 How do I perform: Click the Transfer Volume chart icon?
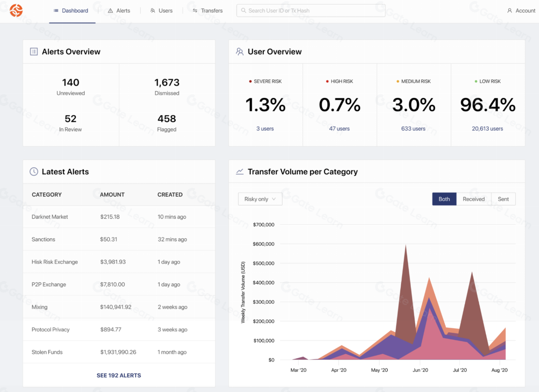point(240,171)
